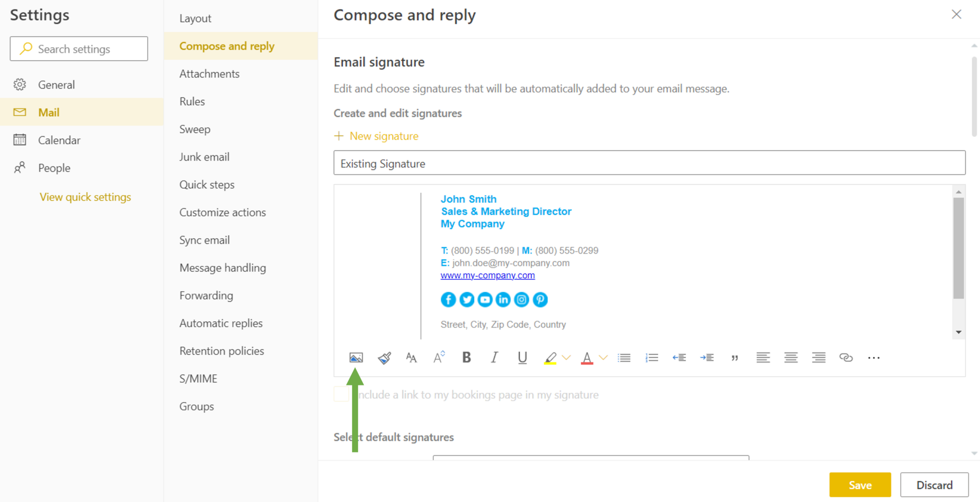Click the insert pictures inline icon
The width and height of the screenshot is (980, 502).
tap(356, 358)
